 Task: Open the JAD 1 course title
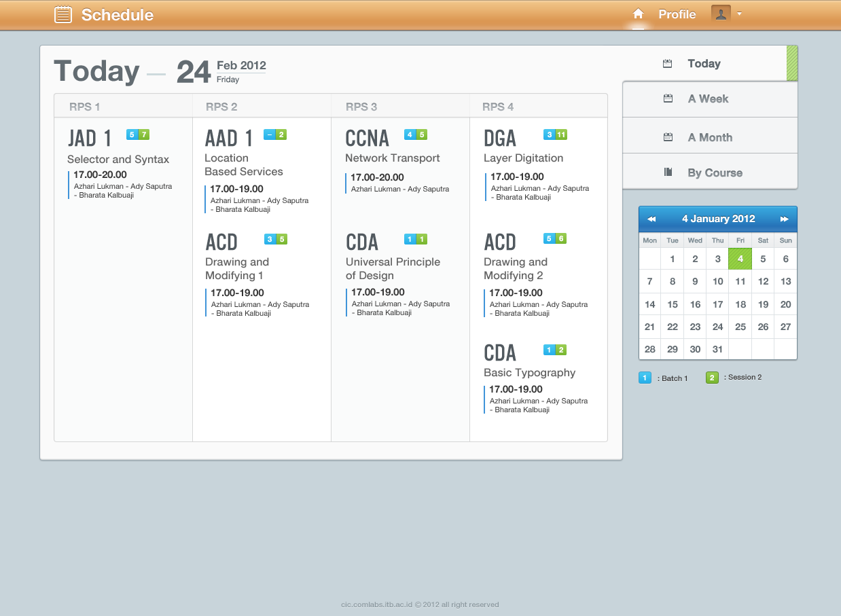(90, 139)
